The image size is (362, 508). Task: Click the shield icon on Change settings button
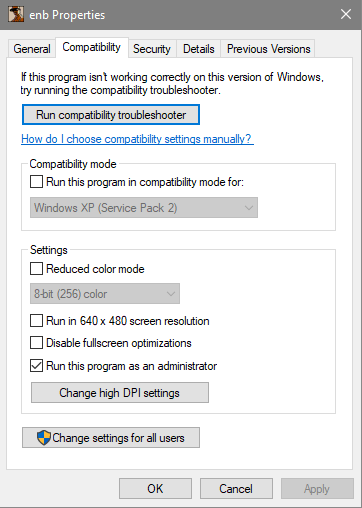[x=44, y=438]
